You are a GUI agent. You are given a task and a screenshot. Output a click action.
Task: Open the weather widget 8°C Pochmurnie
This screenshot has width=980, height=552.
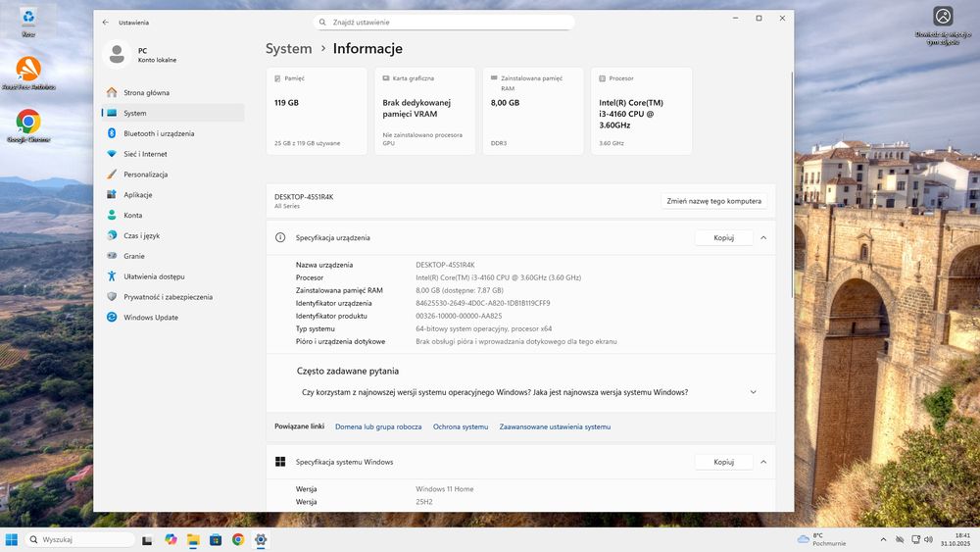[822, 539]
